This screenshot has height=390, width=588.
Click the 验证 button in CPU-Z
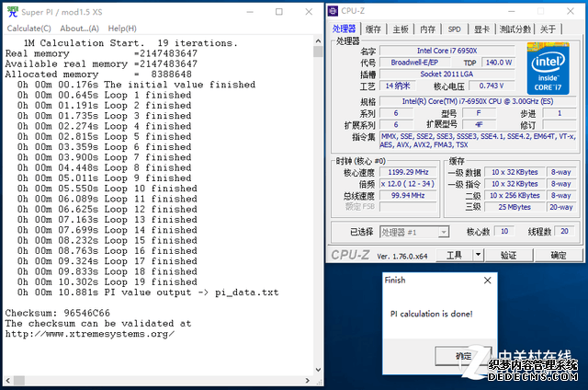click(x=509, y=255)
